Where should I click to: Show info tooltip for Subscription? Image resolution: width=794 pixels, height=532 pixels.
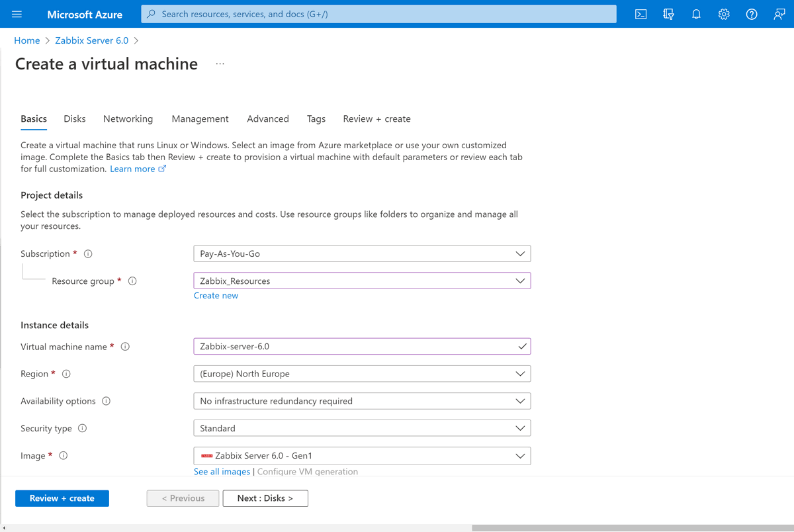pyautogui.click(x=88, y=254)
